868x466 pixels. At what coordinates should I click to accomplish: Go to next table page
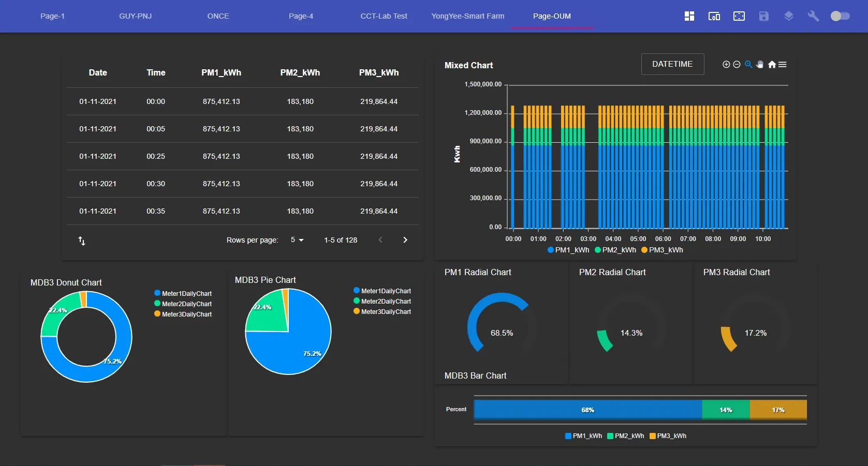(x=405, y=240)
